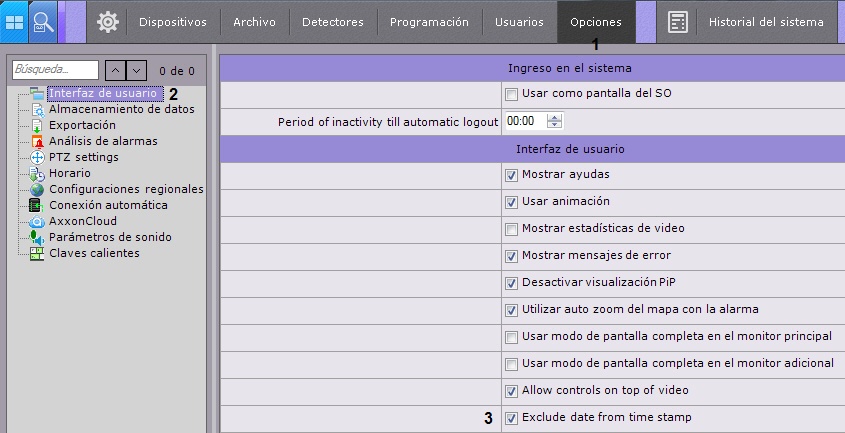Open Almacenamiento de datos settings
The height and width of the screenshot is (433, 845).
click(x=122, y=109)
